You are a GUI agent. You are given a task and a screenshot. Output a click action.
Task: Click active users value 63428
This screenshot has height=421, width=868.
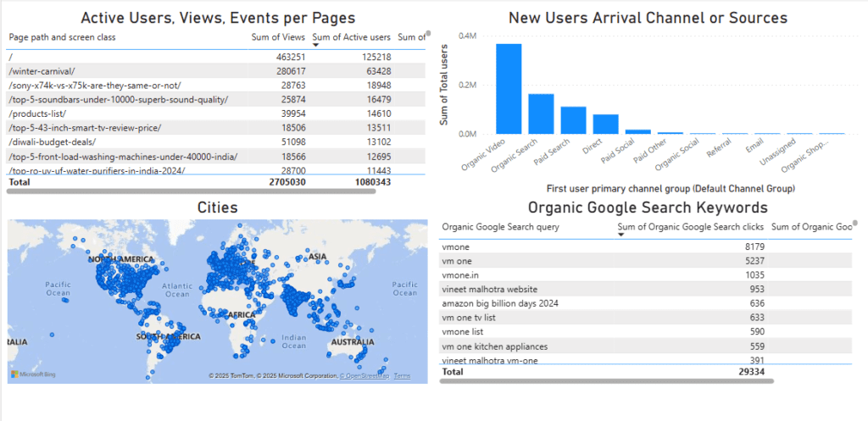[x=378, y=71]
